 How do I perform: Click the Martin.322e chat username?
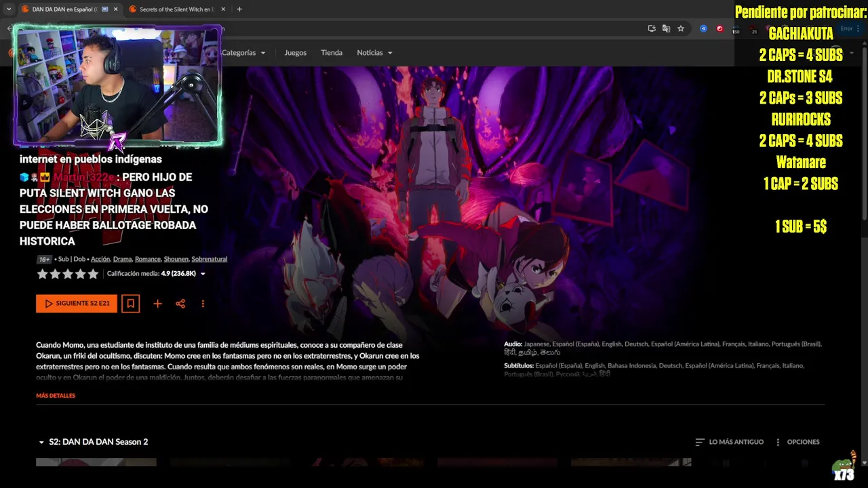[84, 177]
